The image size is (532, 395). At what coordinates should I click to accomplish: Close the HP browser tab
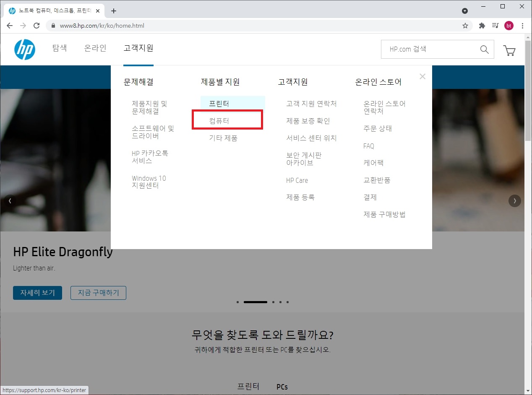coord(98,11)
